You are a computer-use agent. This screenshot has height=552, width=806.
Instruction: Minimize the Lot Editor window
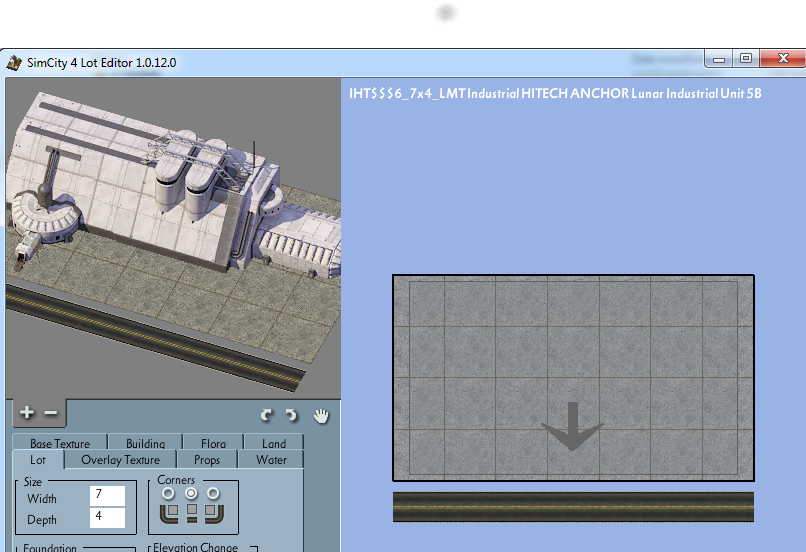tap(719, 59)
